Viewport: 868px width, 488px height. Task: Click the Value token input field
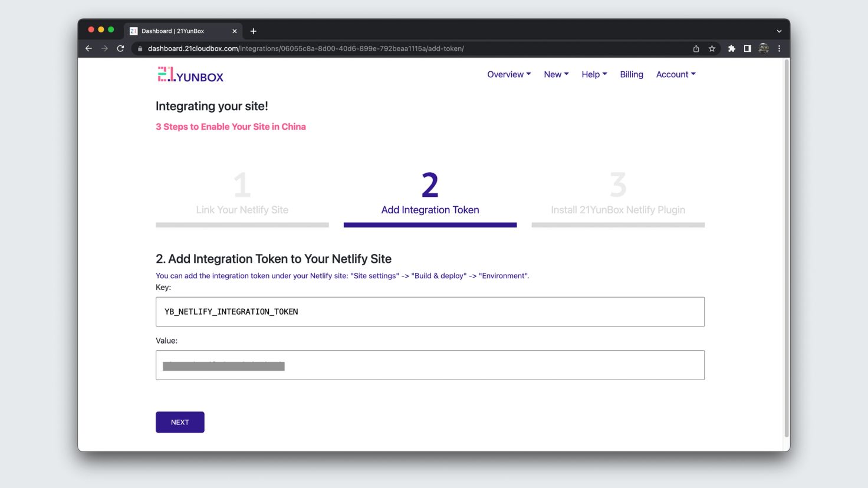pyautogui.click(x=430, y=365)
